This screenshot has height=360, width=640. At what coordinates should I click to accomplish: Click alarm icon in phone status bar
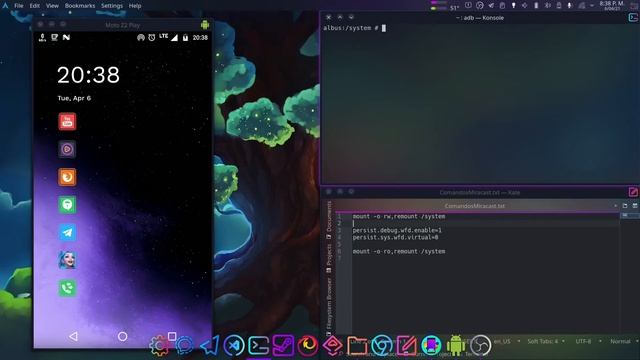pos(151,38)
